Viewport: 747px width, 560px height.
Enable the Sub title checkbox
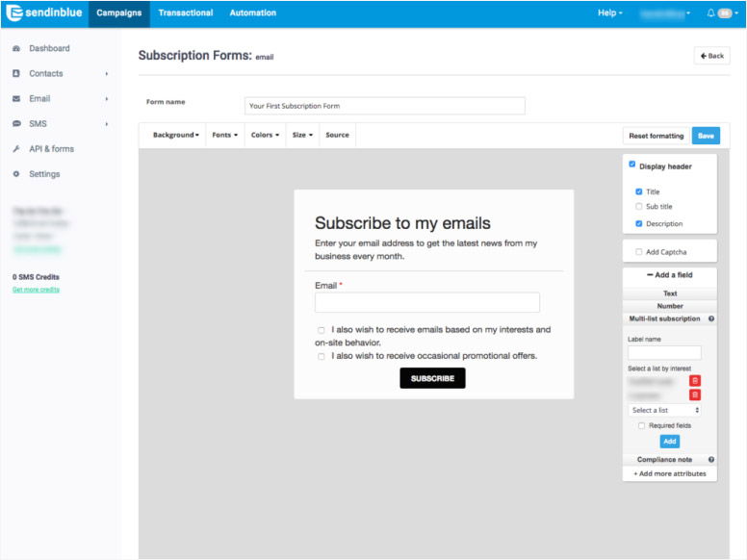tap(639, 207)
